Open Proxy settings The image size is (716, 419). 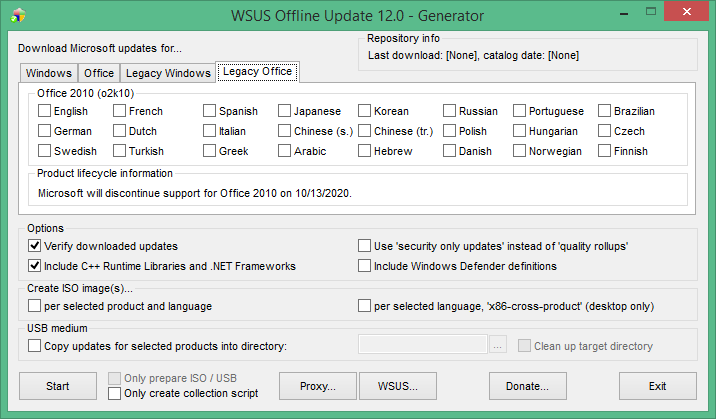pos(318,386)
